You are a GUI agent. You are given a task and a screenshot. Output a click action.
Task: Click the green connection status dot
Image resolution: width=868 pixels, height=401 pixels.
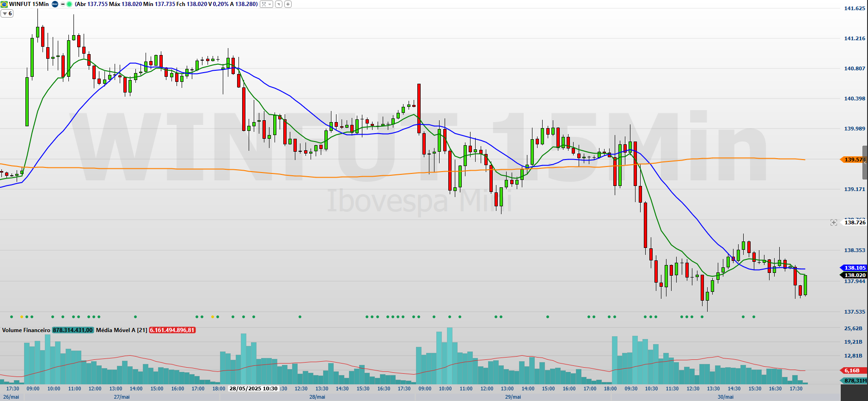(x=69, y=4)
